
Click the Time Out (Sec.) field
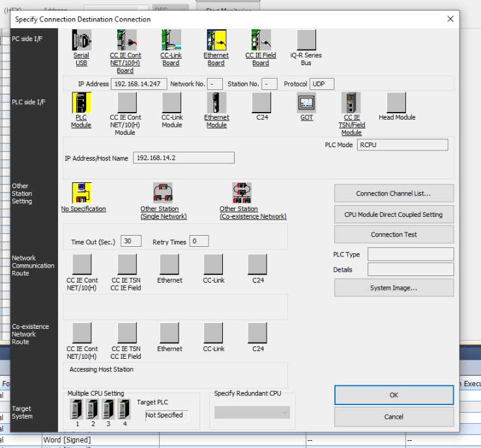tap(131, 241)
